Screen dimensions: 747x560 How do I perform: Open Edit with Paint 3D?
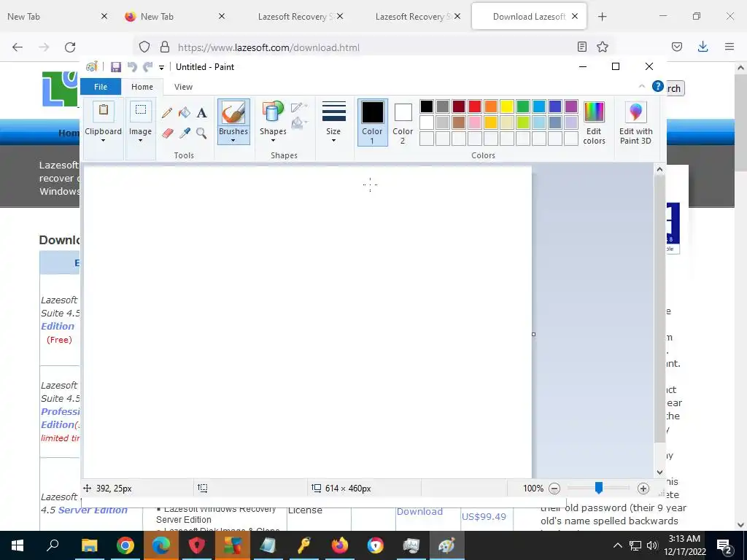coord(635,122)
